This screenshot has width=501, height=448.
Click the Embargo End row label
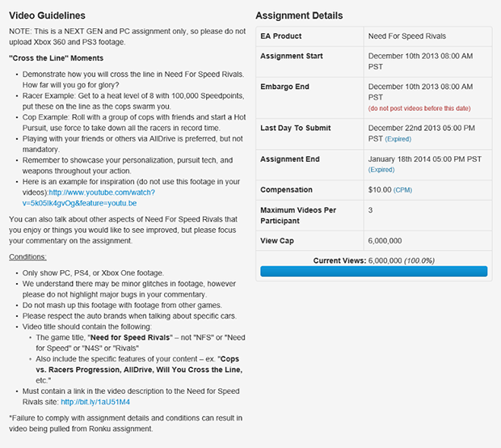[x=286, y=87]
